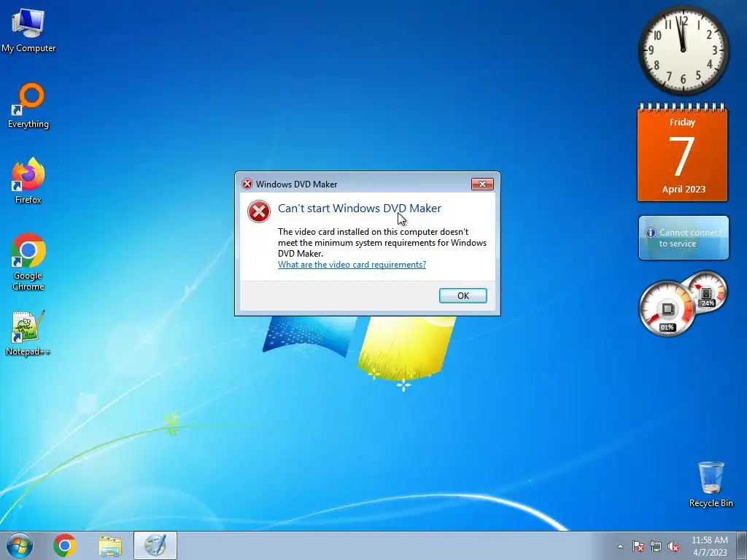Launch Google Chrome desktop shortcut
The height and width of the screenshot is (560, 747).
point(28,262)
